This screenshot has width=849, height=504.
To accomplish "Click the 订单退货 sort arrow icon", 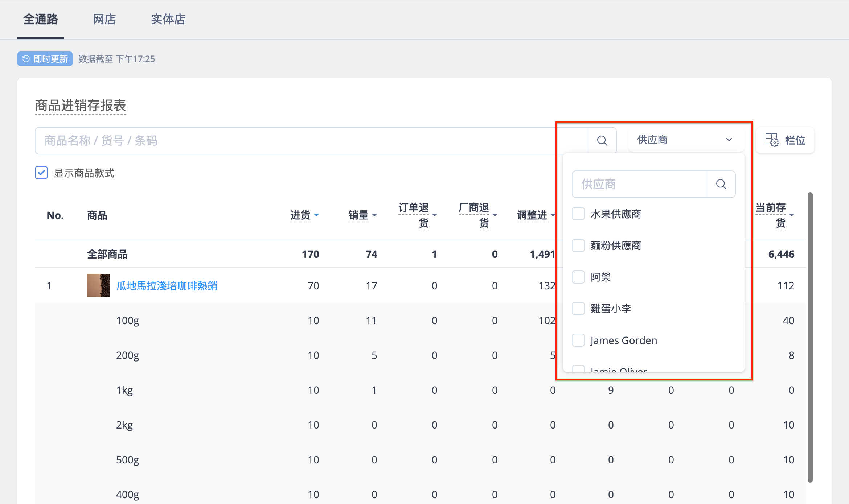I will pyautogui.click(x=435, y=215).
